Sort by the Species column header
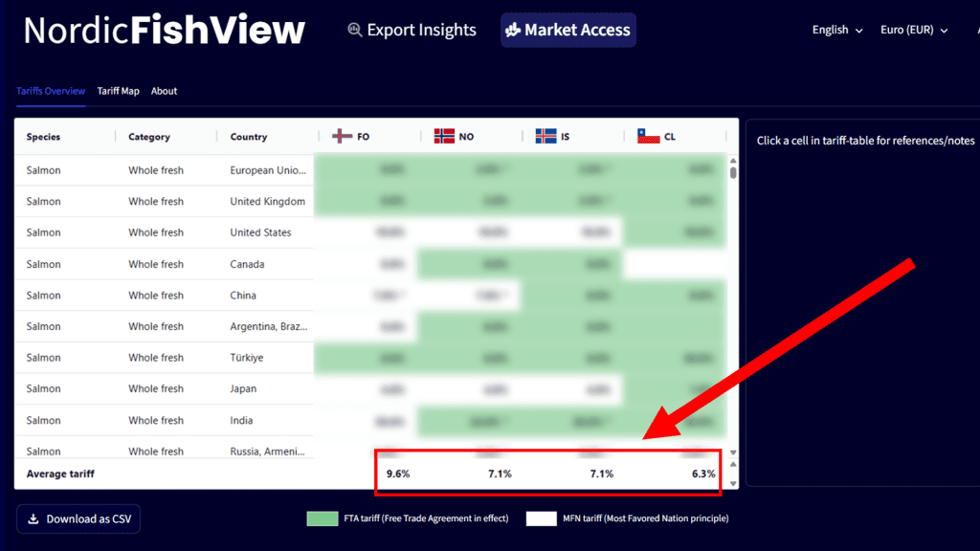Screen dimensions: 980x551 43,137
